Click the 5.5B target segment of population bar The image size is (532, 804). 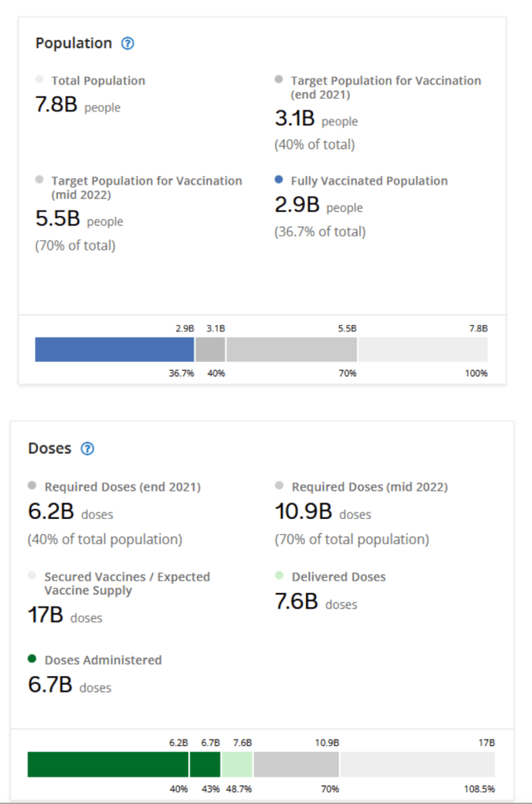[x=291, y=349]
